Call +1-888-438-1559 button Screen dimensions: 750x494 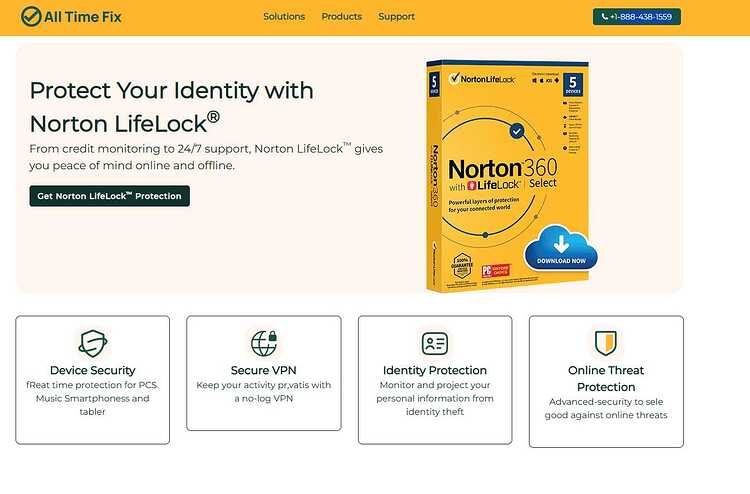point(637,17)
